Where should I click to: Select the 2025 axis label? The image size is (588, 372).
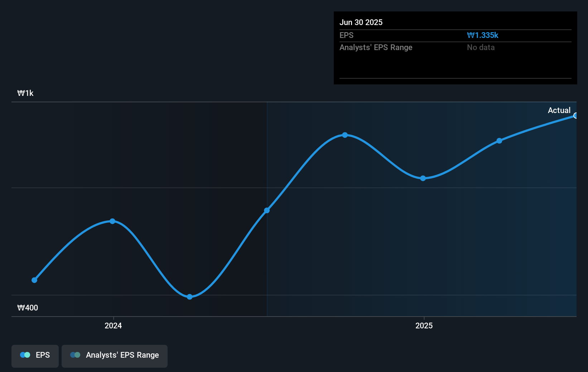pyautogui.click(x=424, y=326)
